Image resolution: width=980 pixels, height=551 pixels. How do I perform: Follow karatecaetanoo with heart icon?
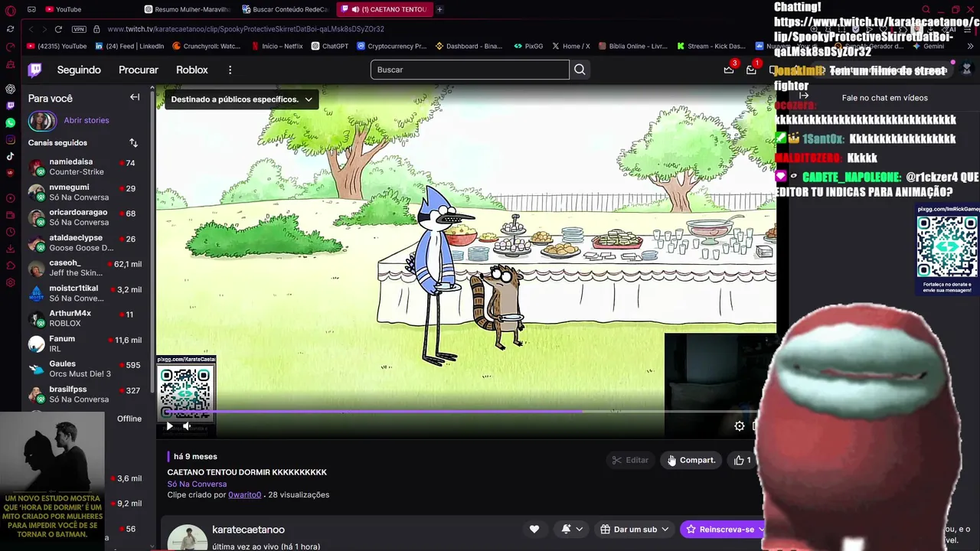pos(534,529)
